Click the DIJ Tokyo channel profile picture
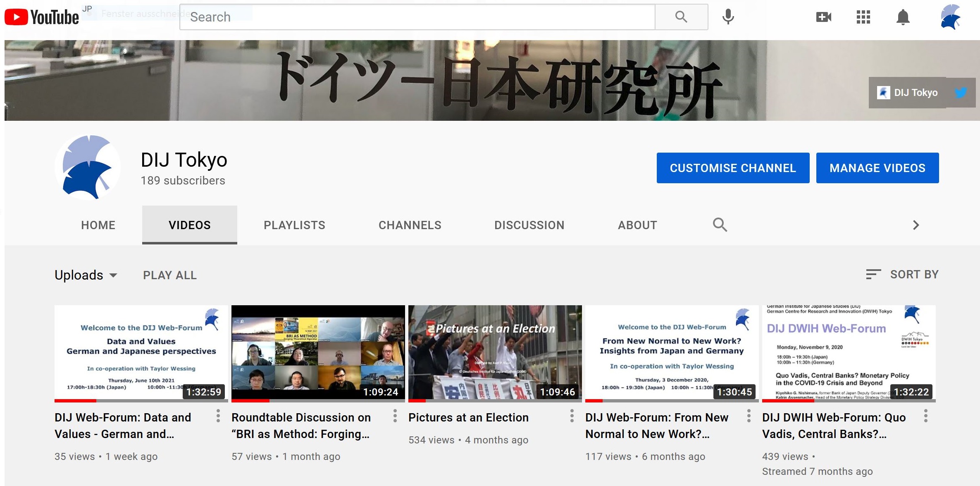 [88, 168]
